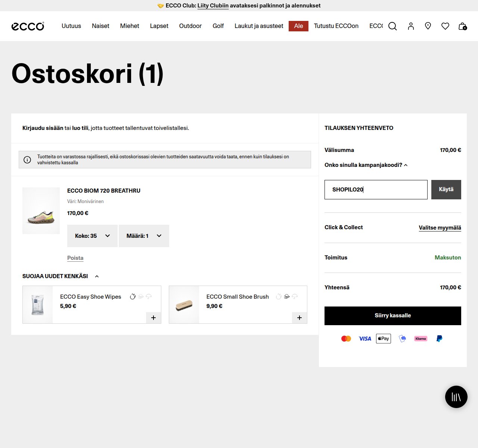The height and width of the screenshot is (448, 478).
Task: Open ECCO Easy Shoe Wipes thumbnail
Action: (38, 305)
